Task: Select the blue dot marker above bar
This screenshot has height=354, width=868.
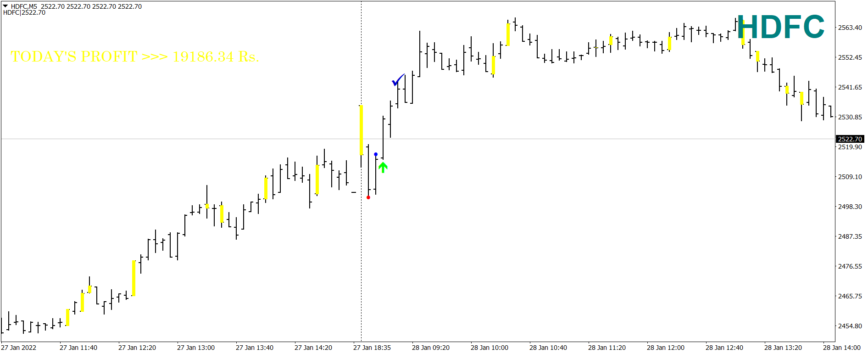Action: pos(376,154)
